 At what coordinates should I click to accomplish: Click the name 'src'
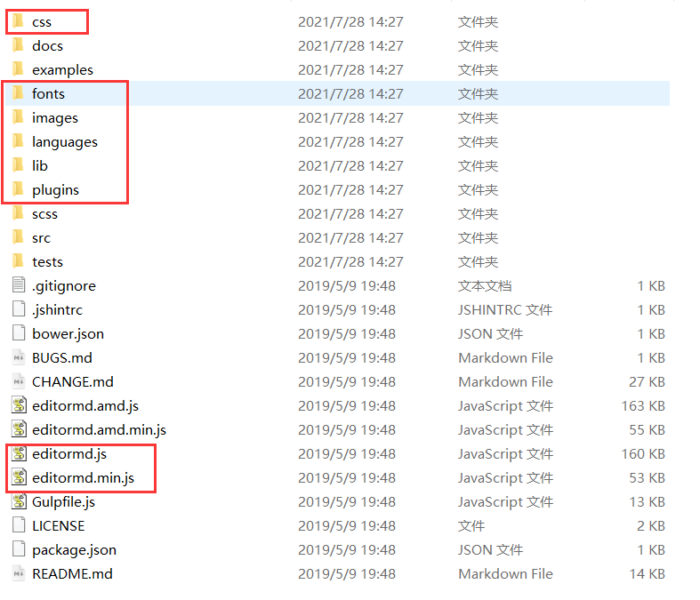click(41, 238)
